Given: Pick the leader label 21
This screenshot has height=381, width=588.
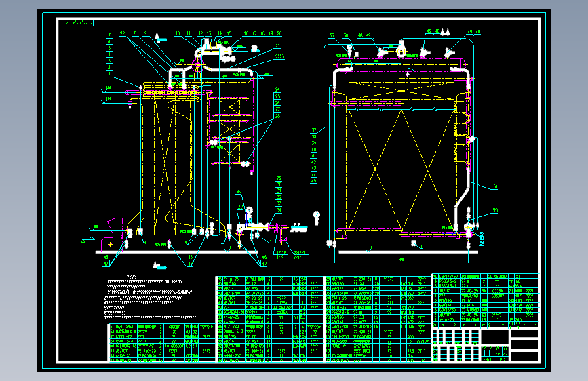Looking at the screenshot, I should click(x=277, y=46).
